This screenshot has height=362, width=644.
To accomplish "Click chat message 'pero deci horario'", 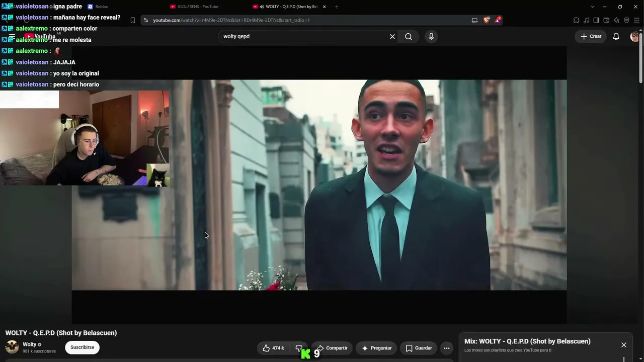I will 76,84.
